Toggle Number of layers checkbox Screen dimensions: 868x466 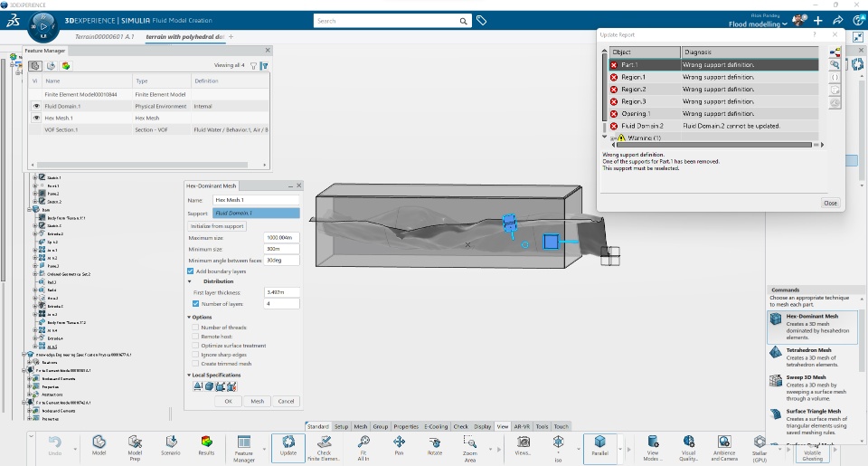pos(195,304)
